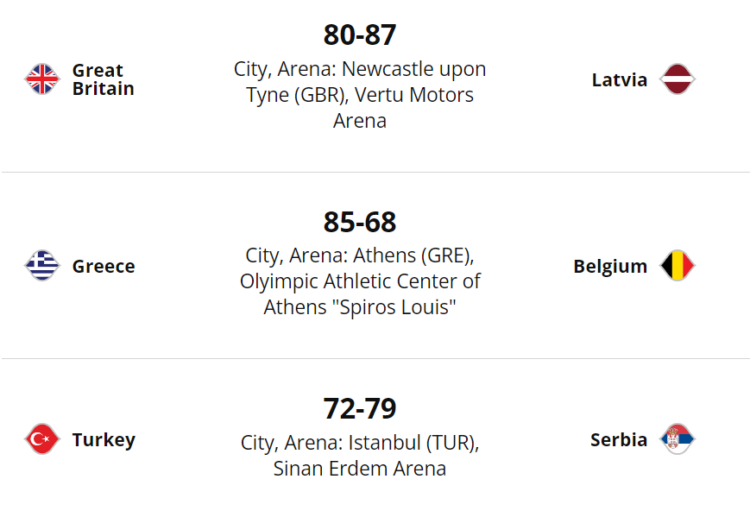The image size is (750, 517).
Task: Click the Greece flag icon
Action: pos(42,266)
